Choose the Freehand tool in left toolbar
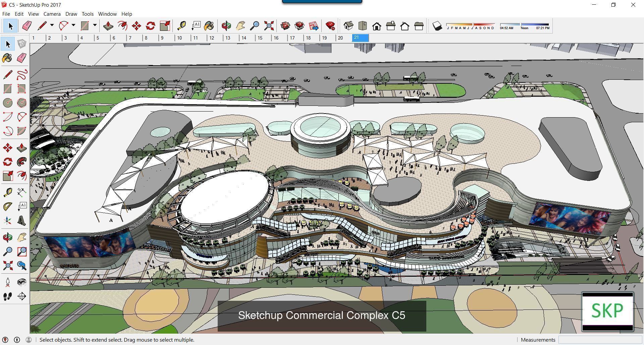The height and width of the screenshot is (345, 644). point(21,74)
